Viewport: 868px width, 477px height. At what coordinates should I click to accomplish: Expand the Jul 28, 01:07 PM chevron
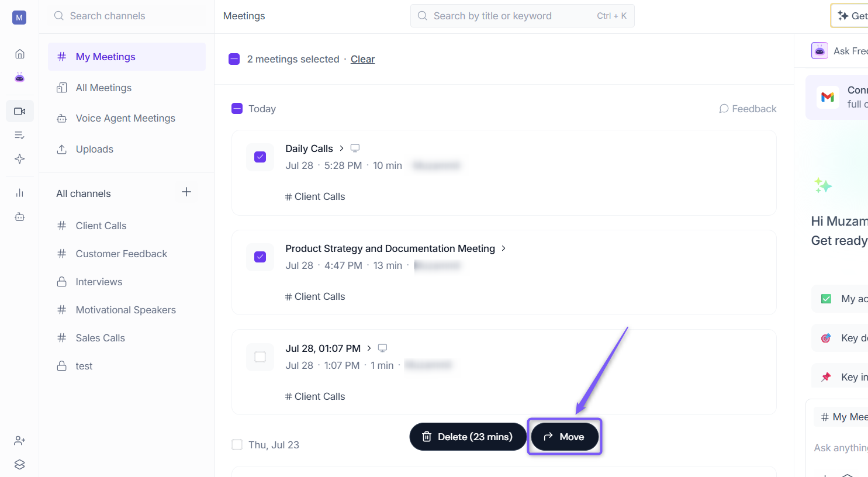[x=369, y=348]
